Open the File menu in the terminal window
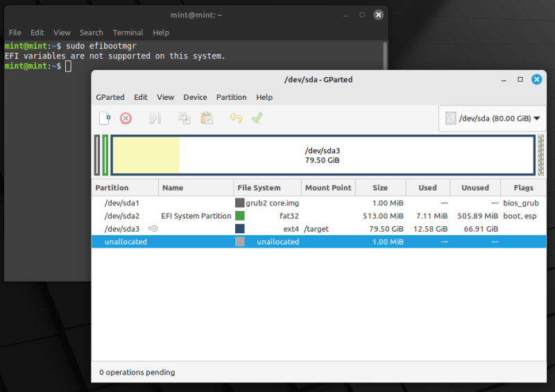Screen dimensions: 555x392 click(15, 33)
